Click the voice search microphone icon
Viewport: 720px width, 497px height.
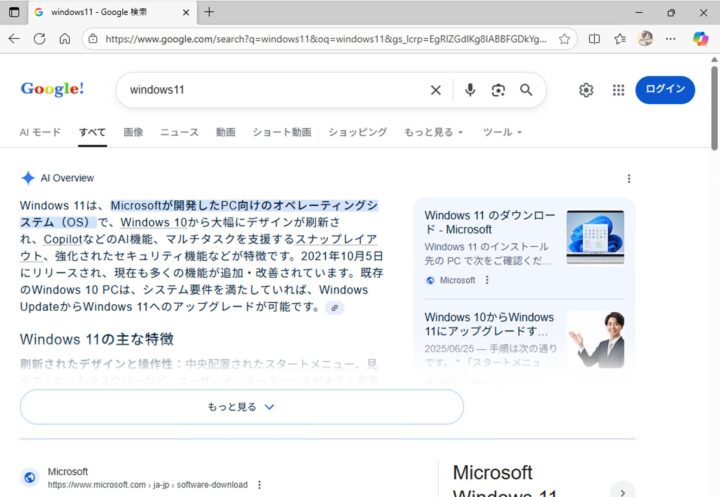[470, 90]
